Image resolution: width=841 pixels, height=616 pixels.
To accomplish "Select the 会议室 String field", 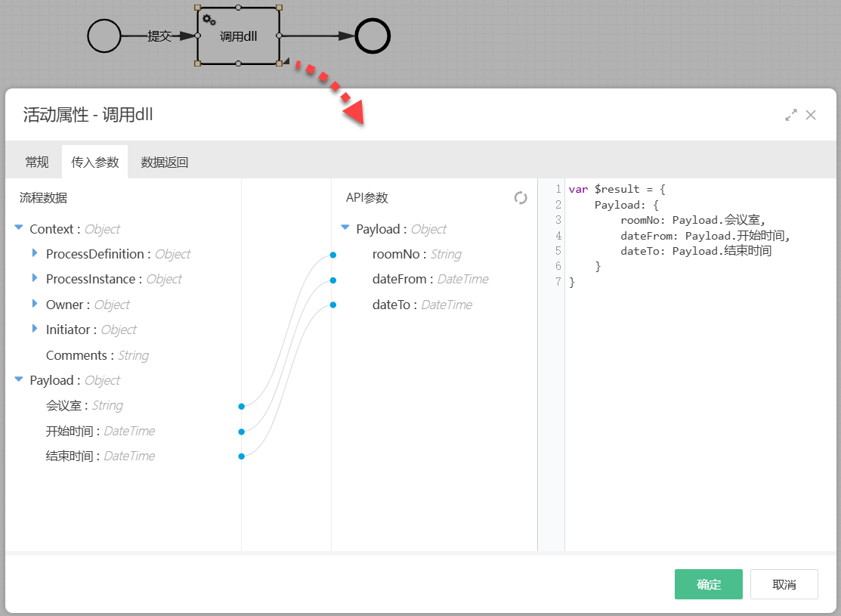I will [x=84, y=406].
